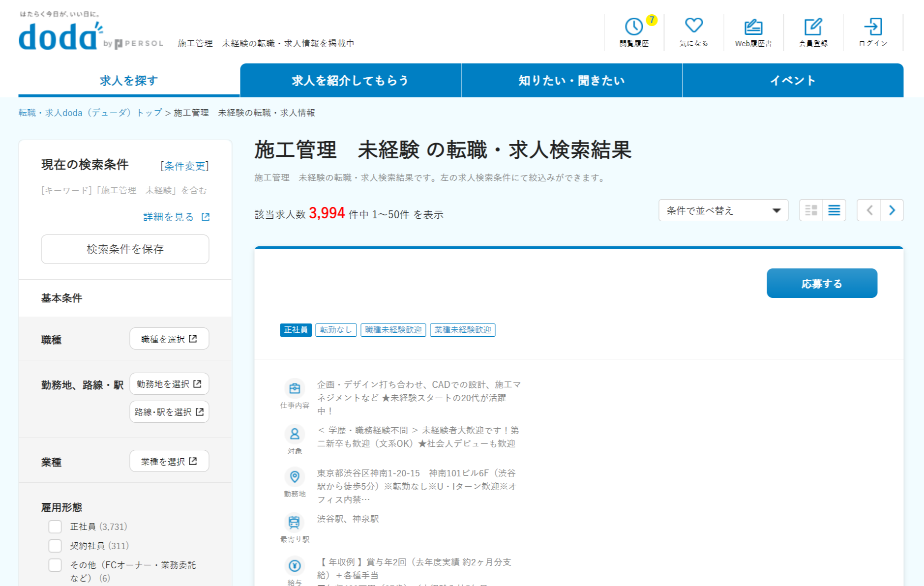Click the 給与 yen icon
Image resolution: width=924 pixels, height=586 pixels.
295,566
